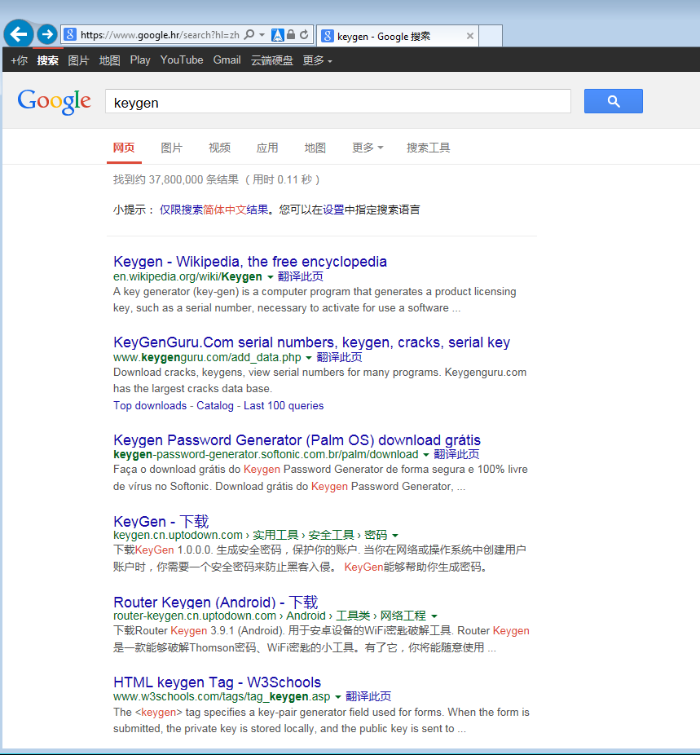Open HTML keygen Tag - W3Schools result
Viewport: 700px width, 755px height.
217,682
